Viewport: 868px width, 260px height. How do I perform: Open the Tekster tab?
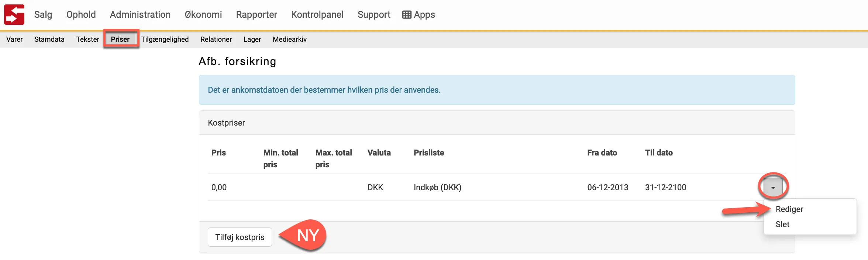[87, 39]
